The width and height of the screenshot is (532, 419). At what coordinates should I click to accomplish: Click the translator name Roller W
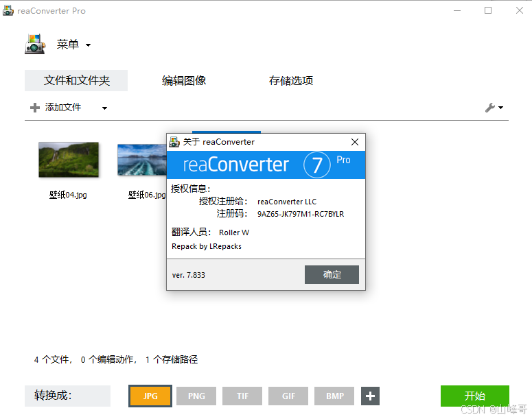point(234,232)
